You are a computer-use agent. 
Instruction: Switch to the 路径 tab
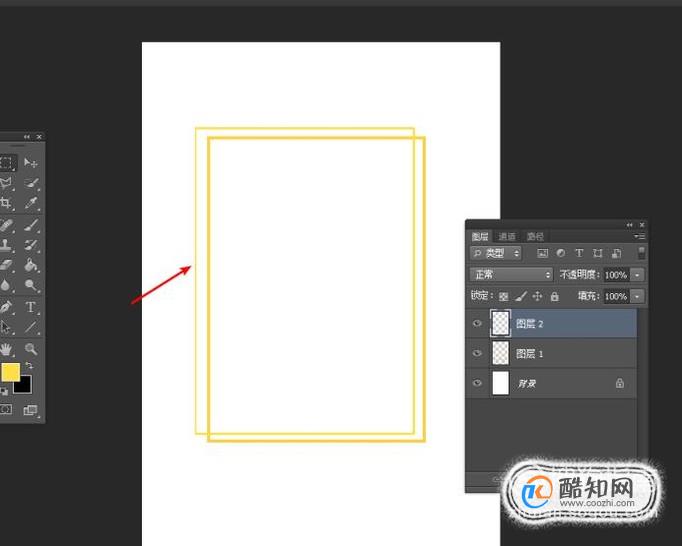click(535, 236)
